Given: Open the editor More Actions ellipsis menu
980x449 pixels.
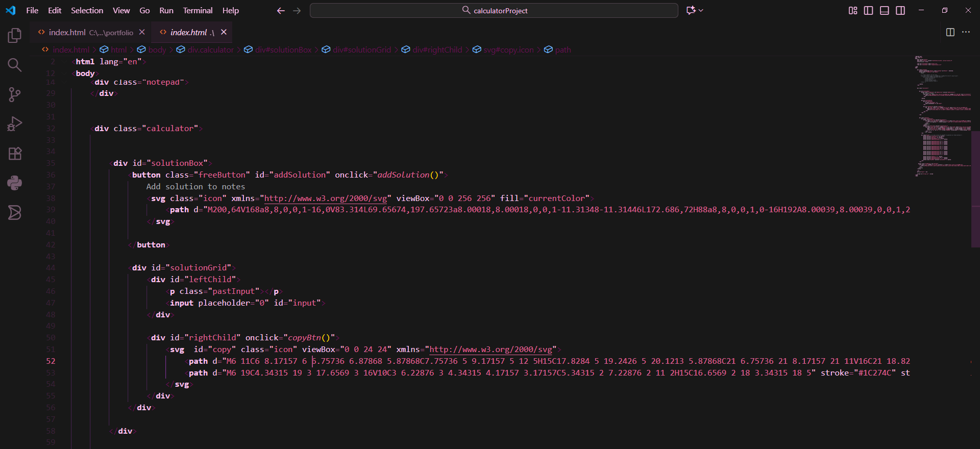Looking at the screenshot, I should [966, 32].
